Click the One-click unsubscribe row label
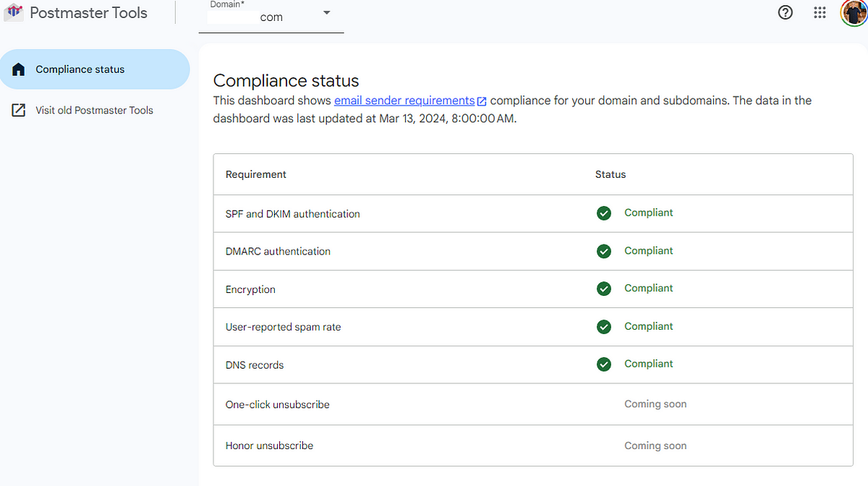Viewport: 868px width, 486px height. (x=278, y=405)
